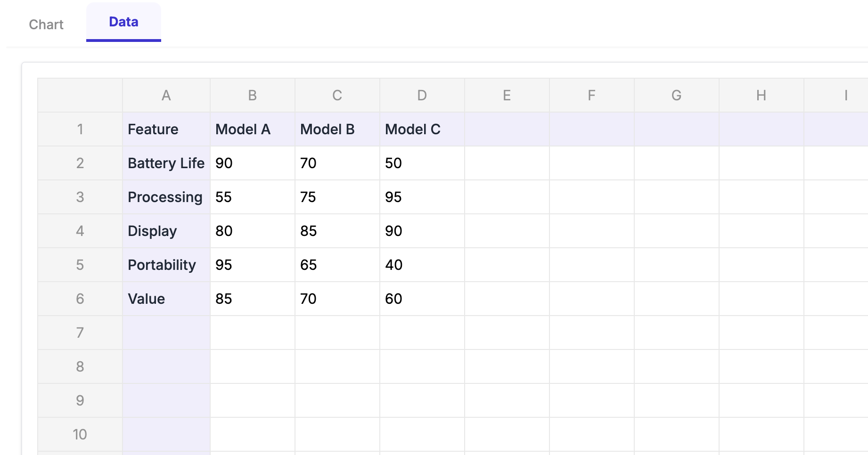The height and width of the screenshot is (455, 868).
Task: Select row 5 header
Action: tap(80, 265)
